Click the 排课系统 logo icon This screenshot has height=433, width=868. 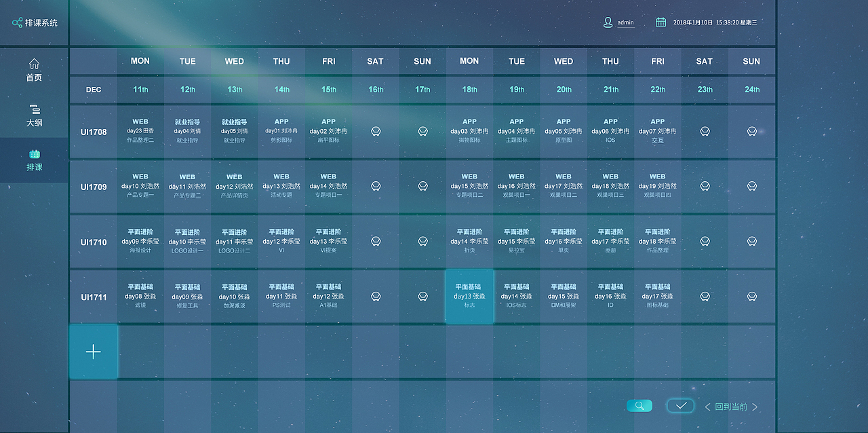click(17, 22)
